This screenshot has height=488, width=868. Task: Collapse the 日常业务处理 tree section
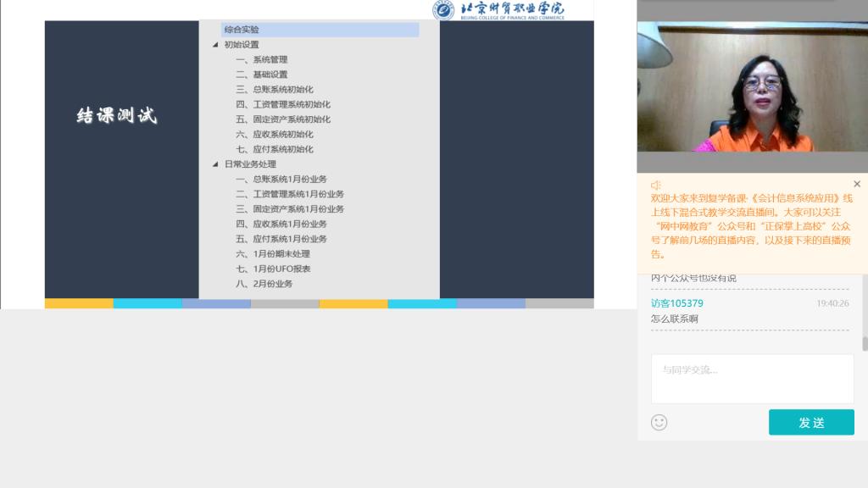(215, 164)
